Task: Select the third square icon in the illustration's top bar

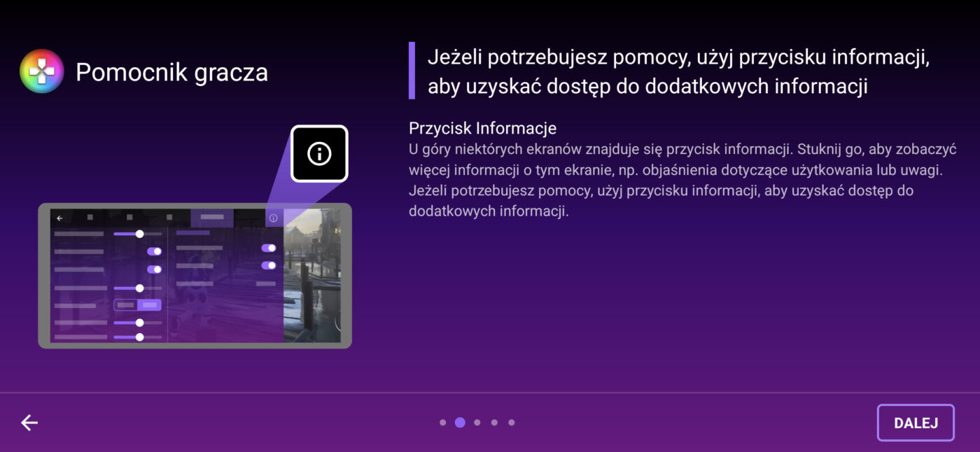Action: (169, 218)
